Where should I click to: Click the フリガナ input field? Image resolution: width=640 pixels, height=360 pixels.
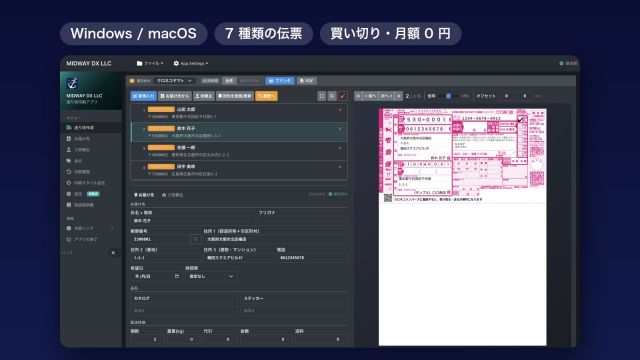[x=303, y=221]
